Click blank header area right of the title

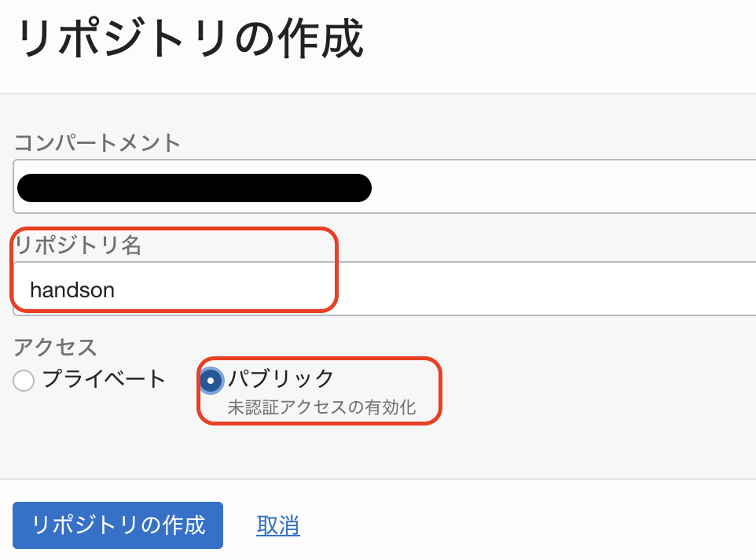pyautogui.click(x=566, y=39)
